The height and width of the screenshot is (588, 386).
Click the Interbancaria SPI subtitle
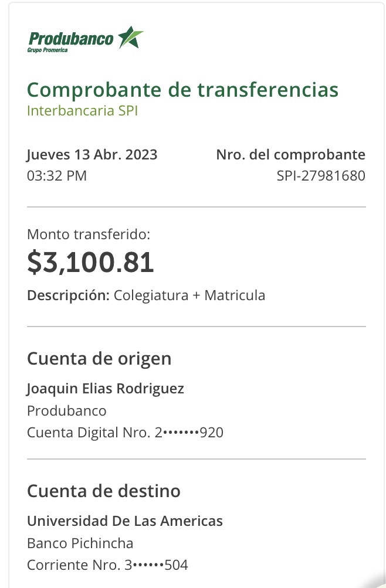82,111
